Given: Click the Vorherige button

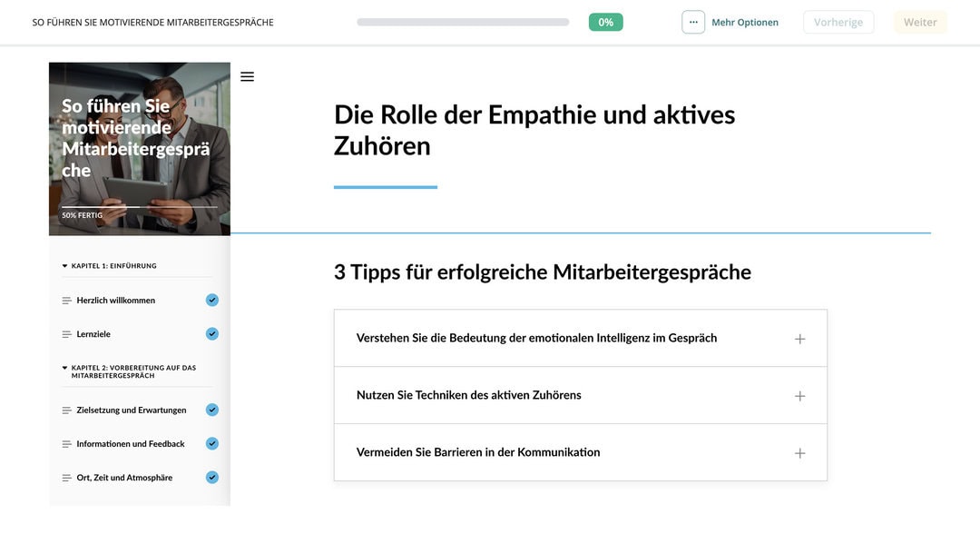Looking at the screenshot, I should [x=838, y=23].
